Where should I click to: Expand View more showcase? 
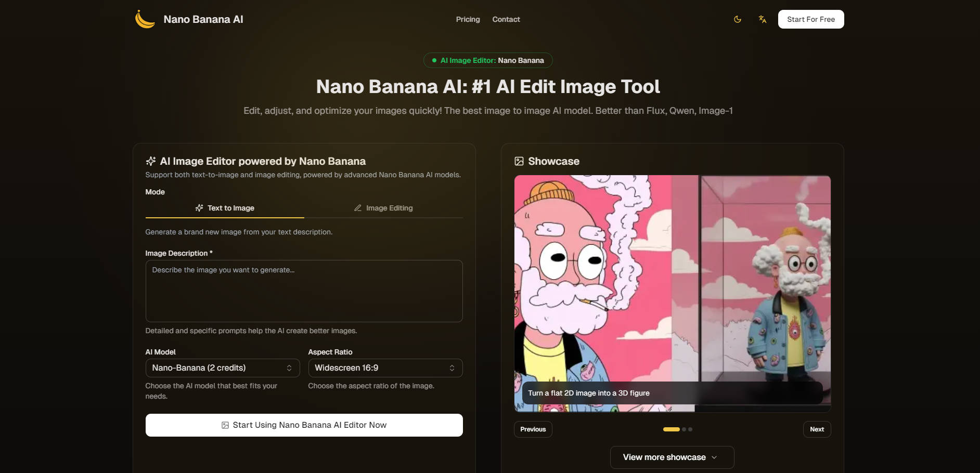coord(672,457)
